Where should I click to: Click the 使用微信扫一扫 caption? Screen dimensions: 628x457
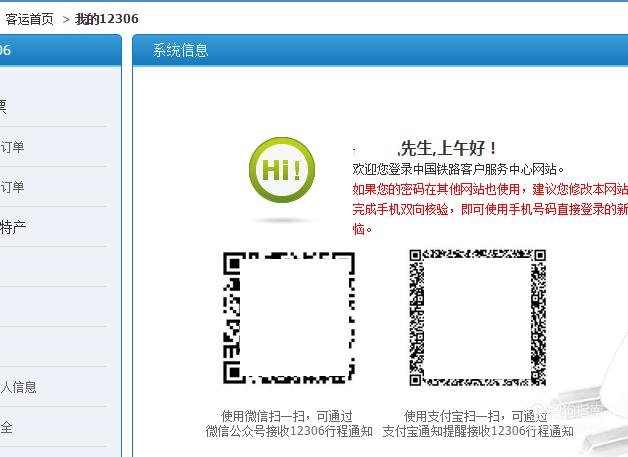[x=287, y=417]
